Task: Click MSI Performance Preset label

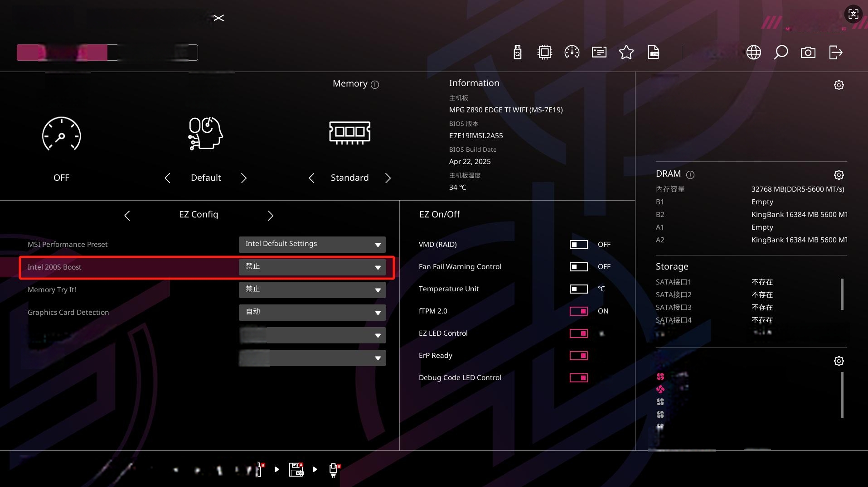Action: tap(68, 245)
